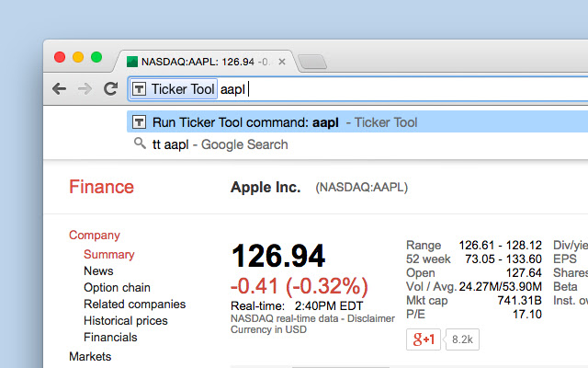This screenshot has width=588, height=368.
Task: Click the 52 week value 73.05 - 133.60
Action: (x=503, y=259)
